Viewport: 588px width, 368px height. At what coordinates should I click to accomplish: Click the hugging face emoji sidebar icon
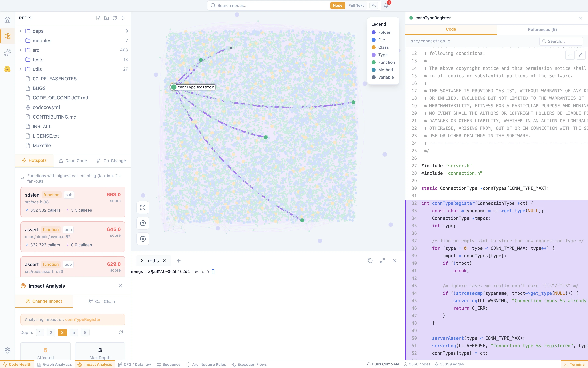(7, 69)
